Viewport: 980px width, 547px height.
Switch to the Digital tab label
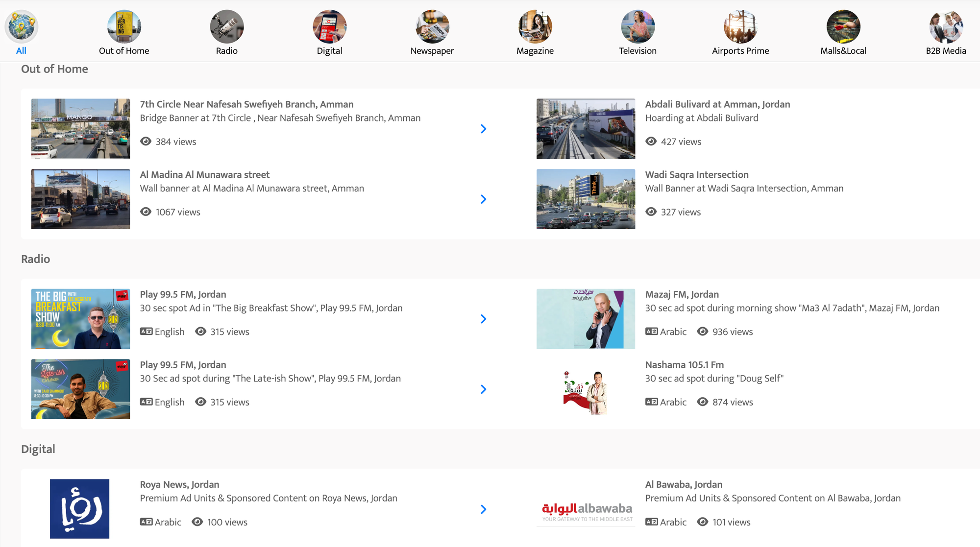coord(329,51)
